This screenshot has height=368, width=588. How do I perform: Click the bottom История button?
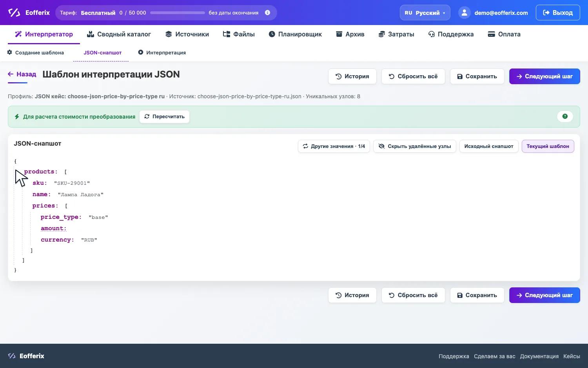352,295
